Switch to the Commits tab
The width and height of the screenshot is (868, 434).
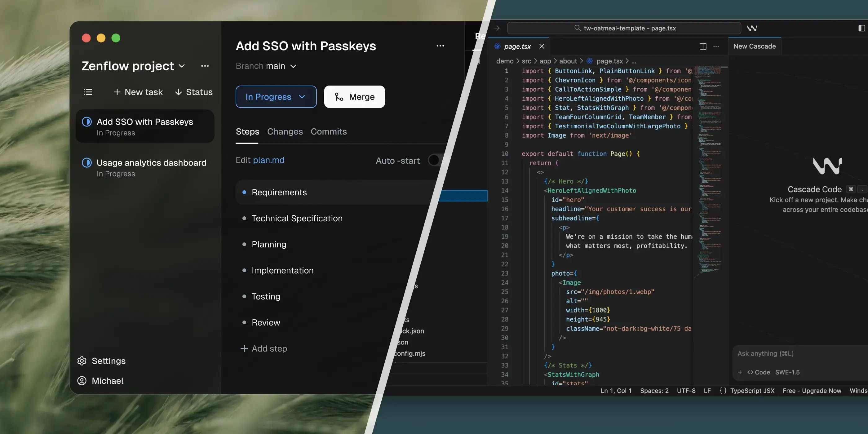pos(329,132)
